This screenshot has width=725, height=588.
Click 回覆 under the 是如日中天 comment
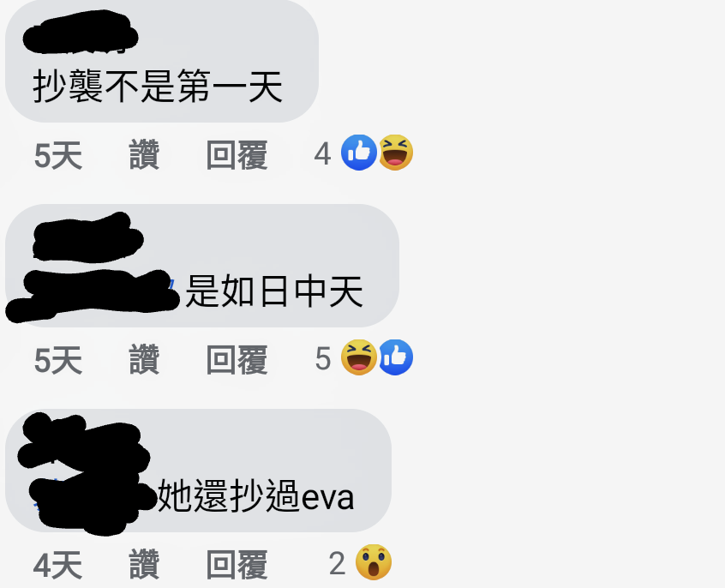click(x=237, y=360)
